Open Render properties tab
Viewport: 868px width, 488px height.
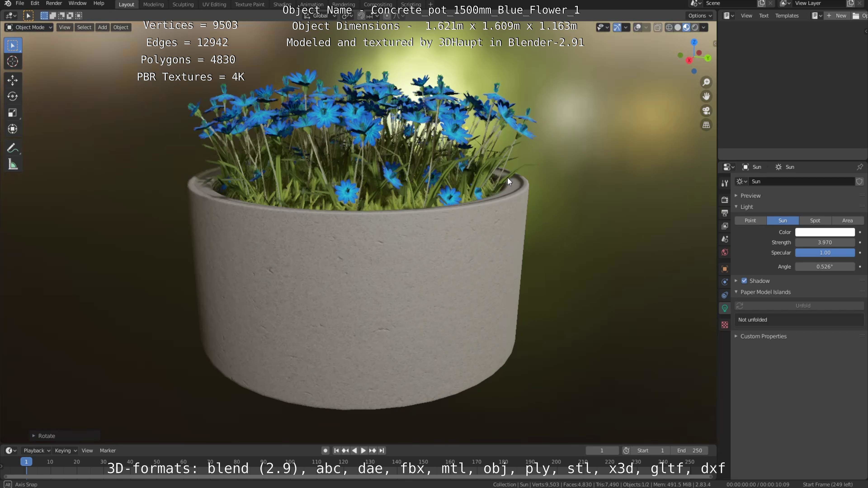tap(724, 200)
